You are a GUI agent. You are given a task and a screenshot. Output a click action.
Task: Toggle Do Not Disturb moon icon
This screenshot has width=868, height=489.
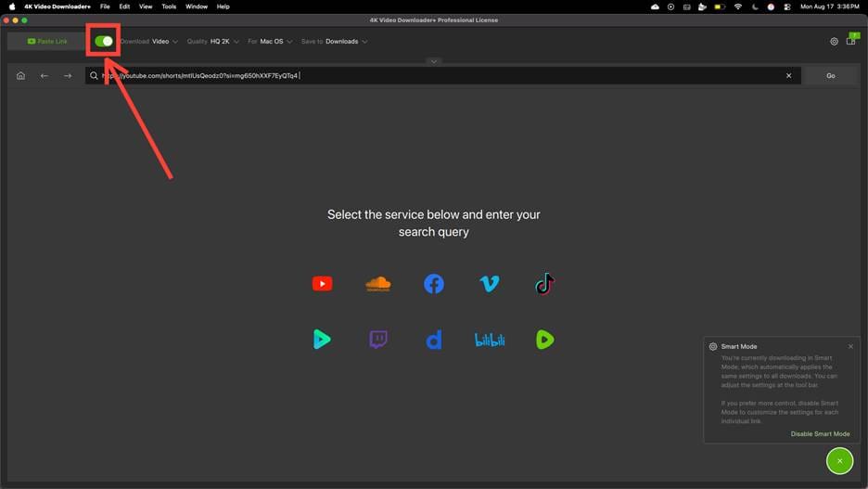755,7
